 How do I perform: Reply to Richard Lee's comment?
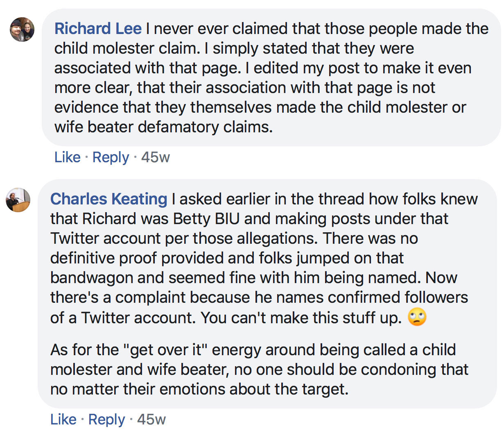[111, 158]
